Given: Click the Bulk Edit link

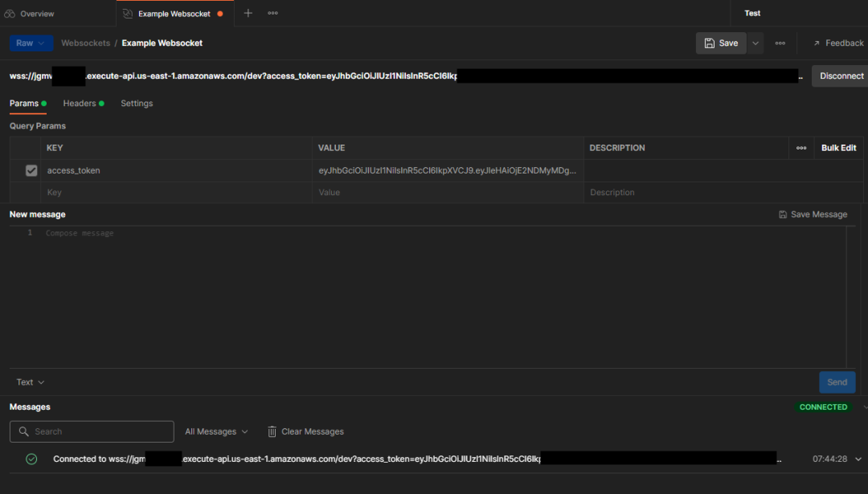Looking at the screenshot, I should [838, 148].
